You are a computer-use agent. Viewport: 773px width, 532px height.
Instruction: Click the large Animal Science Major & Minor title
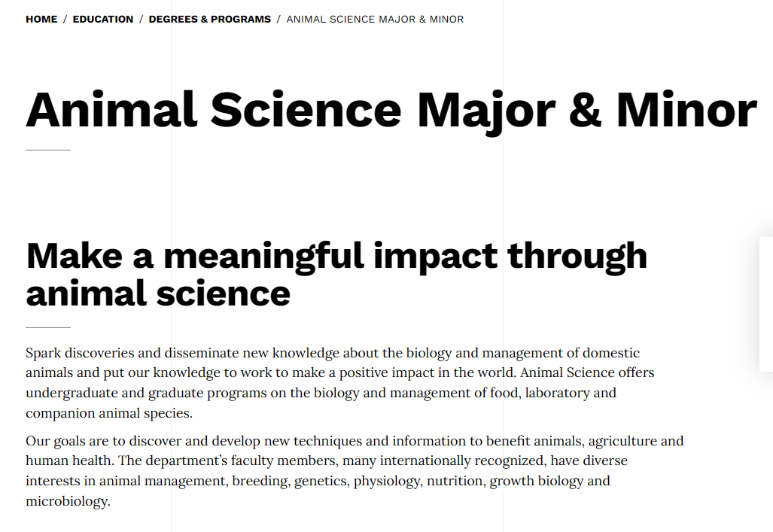click(x=391, y=111)
